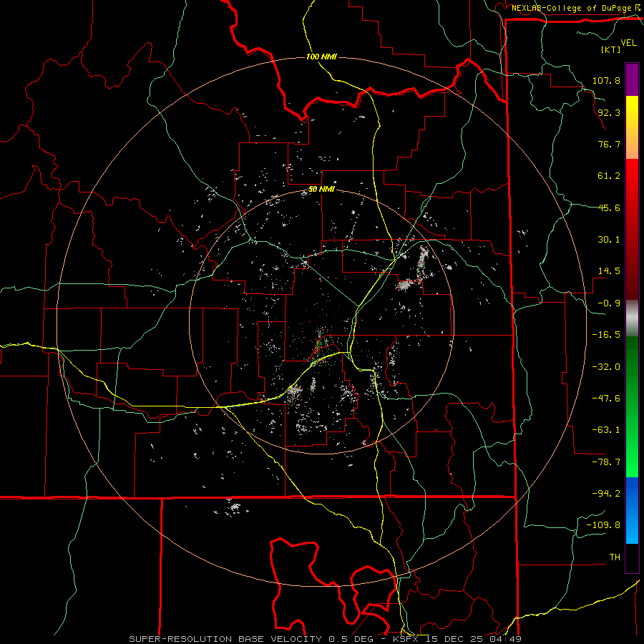Pick the blue segment of color bar

632,510
